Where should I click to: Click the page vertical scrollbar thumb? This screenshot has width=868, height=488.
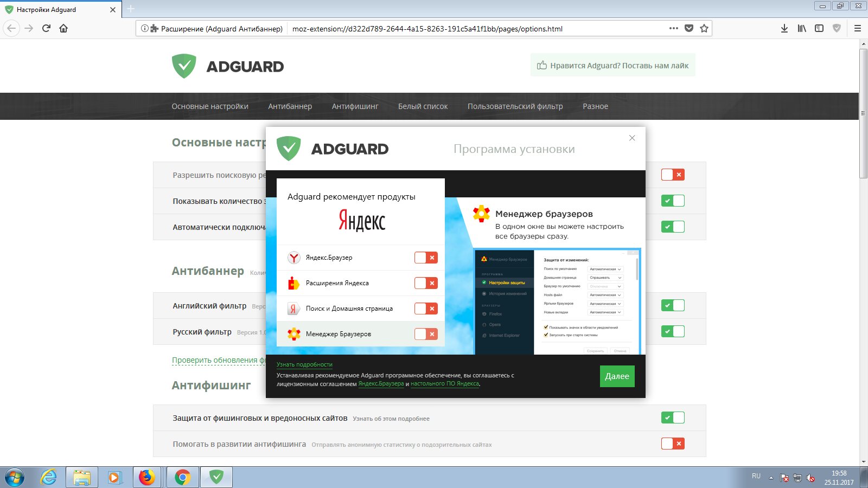point(863,113)
